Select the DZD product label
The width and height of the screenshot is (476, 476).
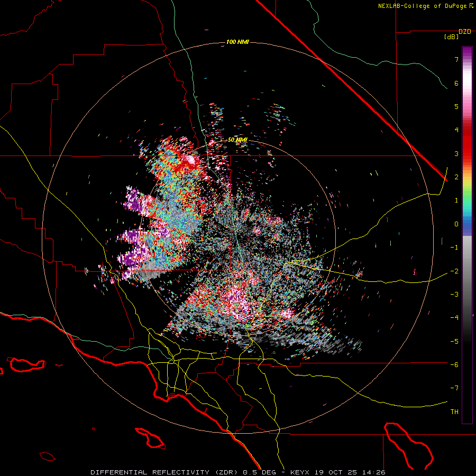point(465,32)
